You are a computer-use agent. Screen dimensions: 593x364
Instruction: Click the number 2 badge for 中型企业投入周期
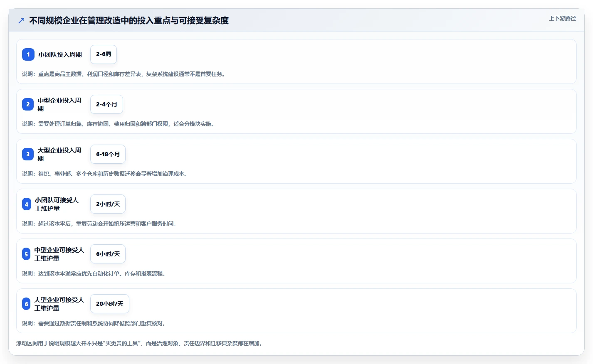(x=28, y=104)
